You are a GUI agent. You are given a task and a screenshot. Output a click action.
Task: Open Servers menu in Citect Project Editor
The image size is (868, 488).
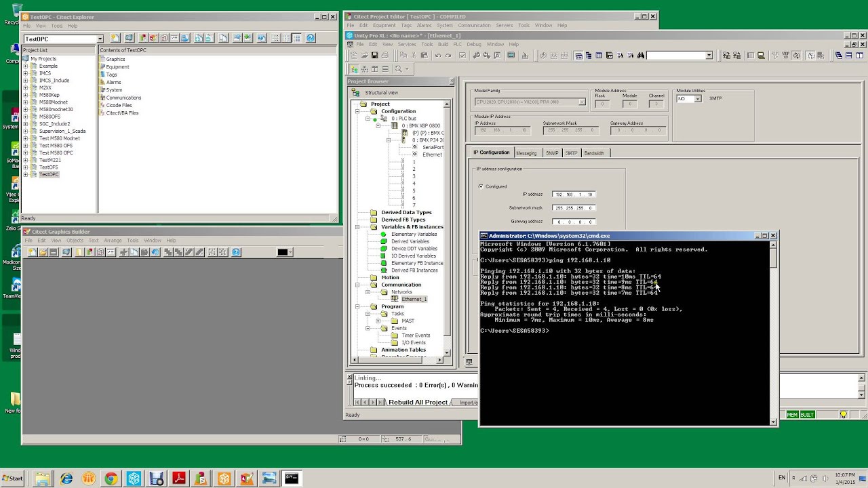point(505,26)
